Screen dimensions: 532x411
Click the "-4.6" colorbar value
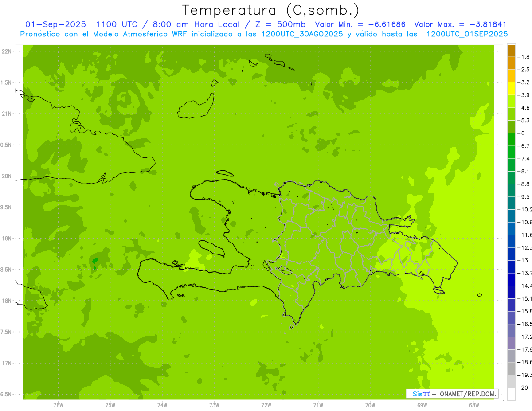(x=524, y=108)
